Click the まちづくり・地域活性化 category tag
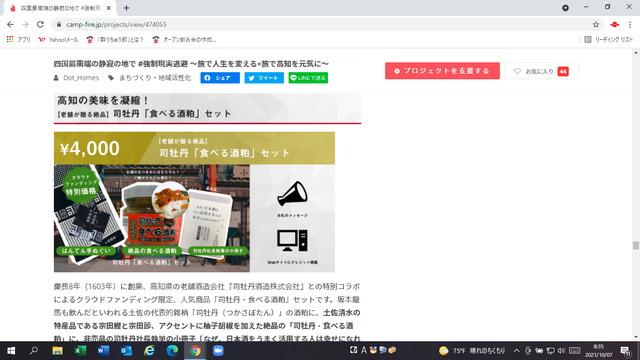Image resolution: width=640 pixels, height=360 pixels. click(155, 78)
